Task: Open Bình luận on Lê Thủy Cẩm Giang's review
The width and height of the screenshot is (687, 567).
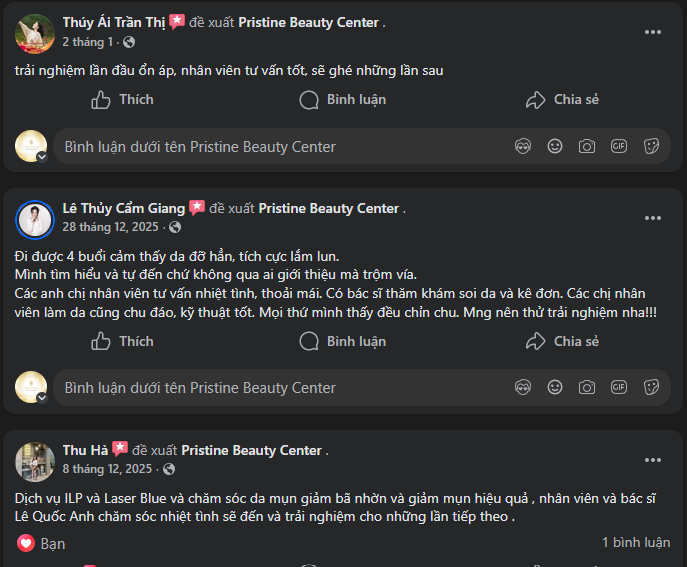Action: 343,341
